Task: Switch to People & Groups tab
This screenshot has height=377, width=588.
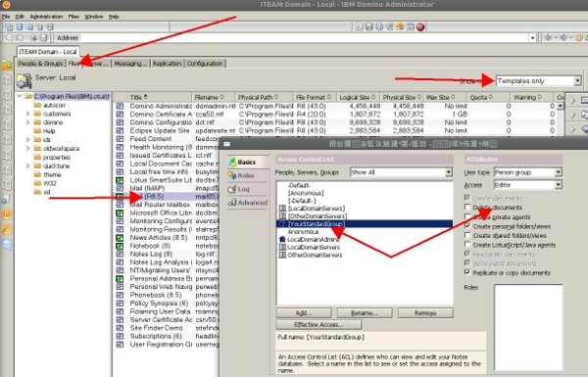Action: pyautogui.click(x=40, y=64)
